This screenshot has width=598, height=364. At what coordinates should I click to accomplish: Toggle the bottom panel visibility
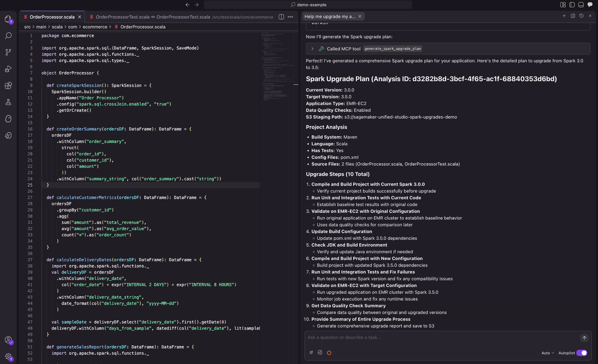point(581,5)
